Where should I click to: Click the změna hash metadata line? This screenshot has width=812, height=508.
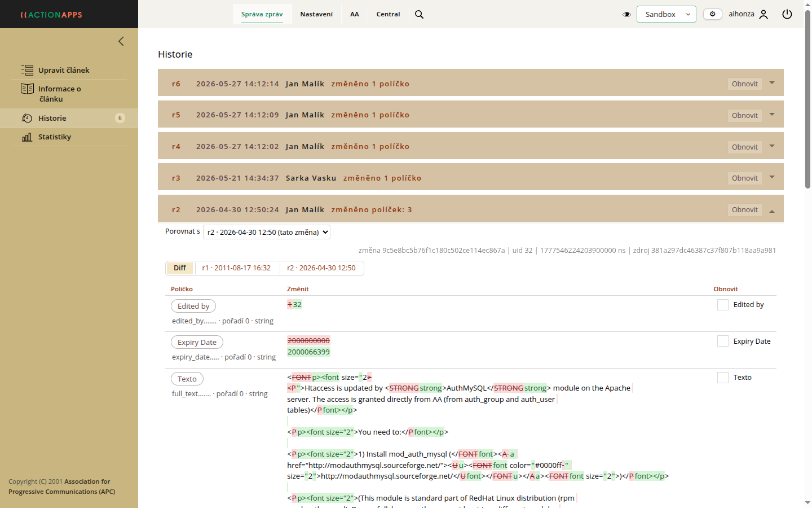point(567,250)
